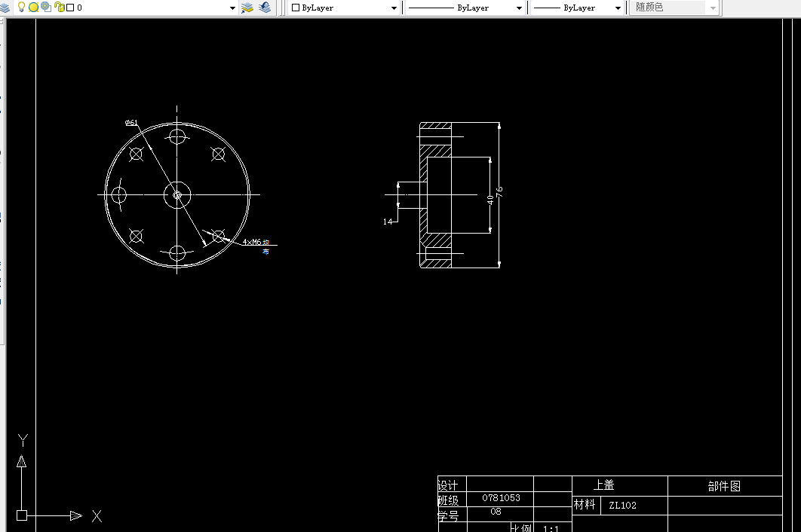Screen dimensions: 801x532
Task: Toggle the lock icon for layer 0
Action: pos(60,7)
